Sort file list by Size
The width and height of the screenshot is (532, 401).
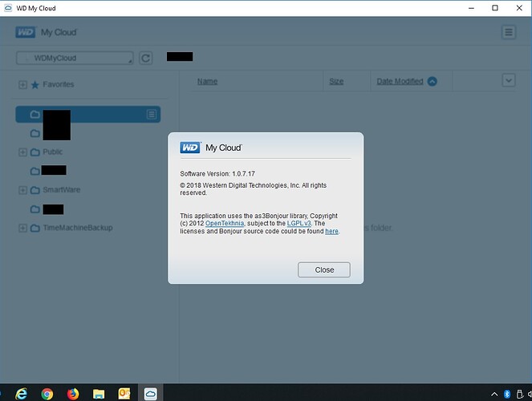[336, 81]
